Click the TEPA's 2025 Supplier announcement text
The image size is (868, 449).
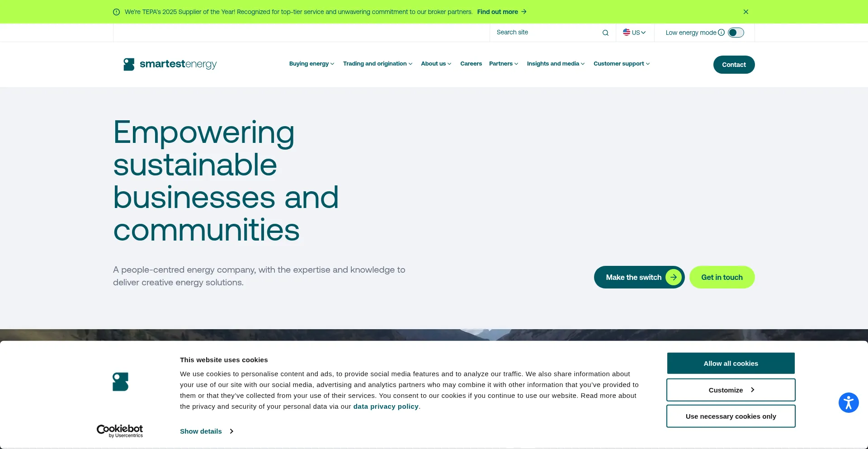298,12
